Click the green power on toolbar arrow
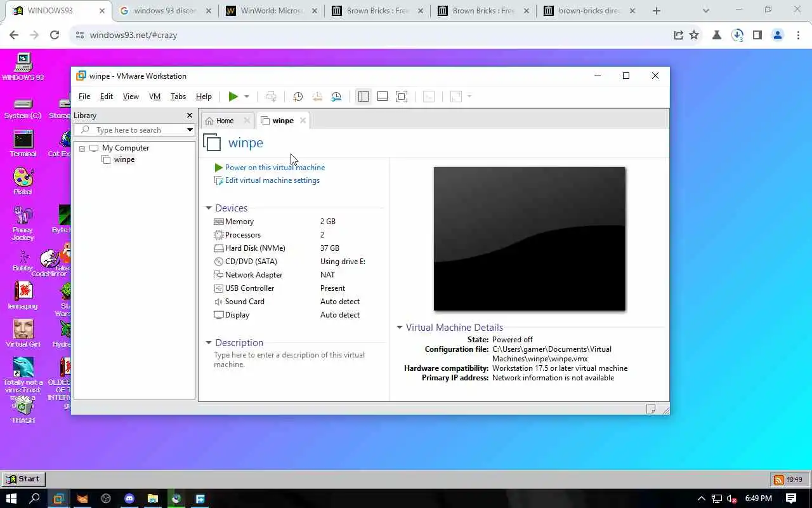 233,97
